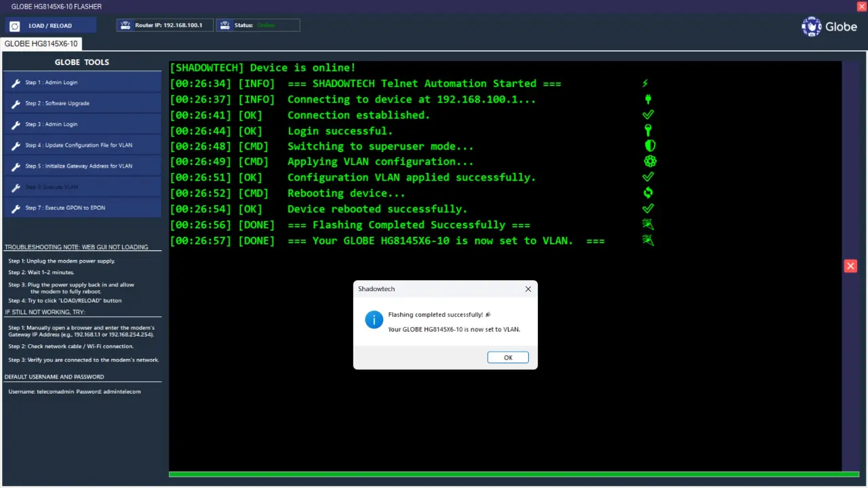The width and height of the screenshot is (868, 488).
Task: Click the GLOBE TOOLS panel heading
Action: 82,62
